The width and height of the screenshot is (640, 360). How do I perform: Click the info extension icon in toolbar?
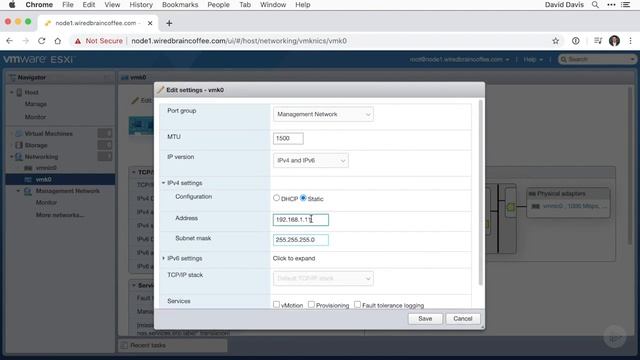pos(576,41)
